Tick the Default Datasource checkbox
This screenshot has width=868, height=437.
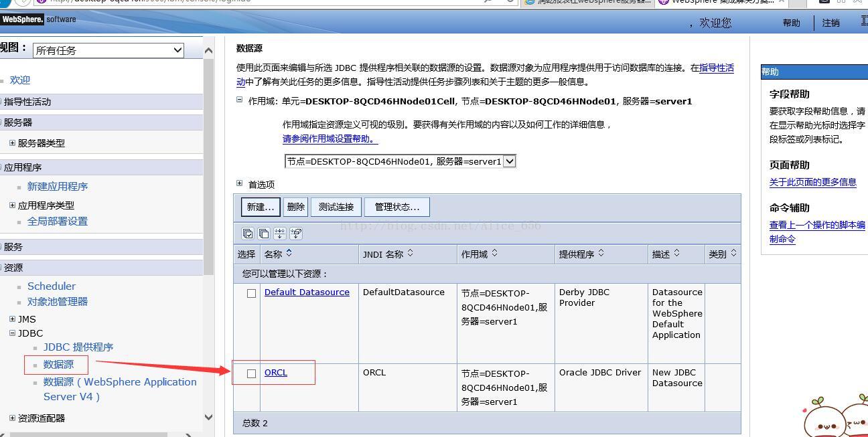[251, 293]
